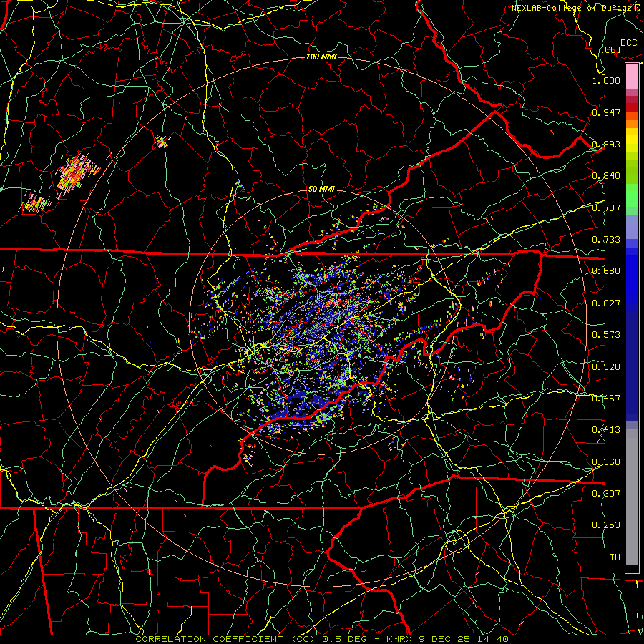This screenshot has height=644, width=644.
Task: Click the 0.253 scale value
Action: pos(606,525)
